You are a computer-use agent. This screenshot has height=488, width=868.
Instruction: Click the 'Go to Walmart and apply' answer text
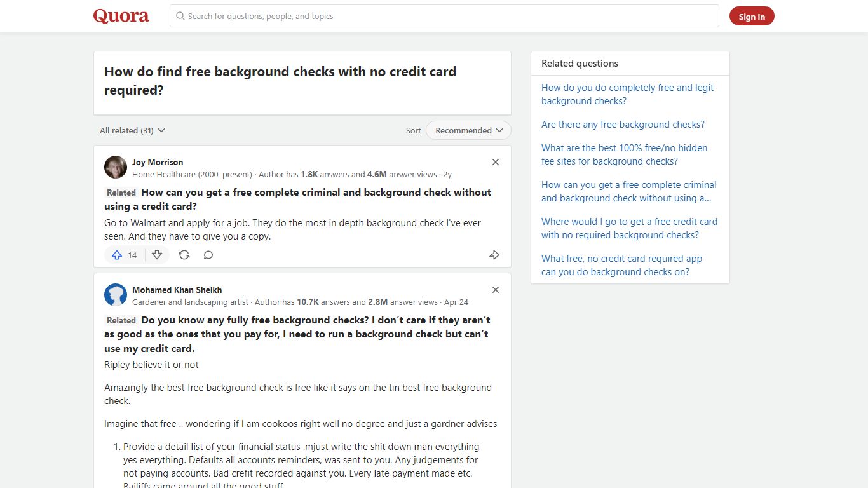(x=292, y=229)
